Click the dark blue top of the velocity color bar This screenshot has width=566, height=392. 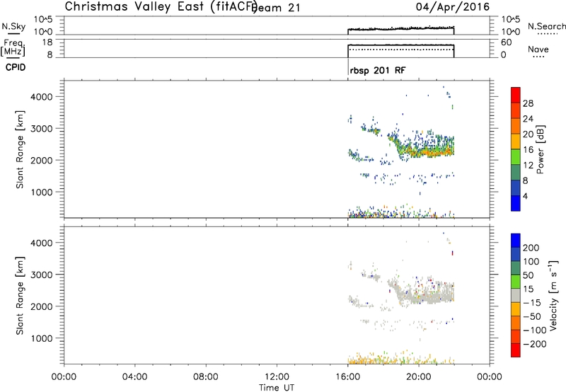[516, 241]
